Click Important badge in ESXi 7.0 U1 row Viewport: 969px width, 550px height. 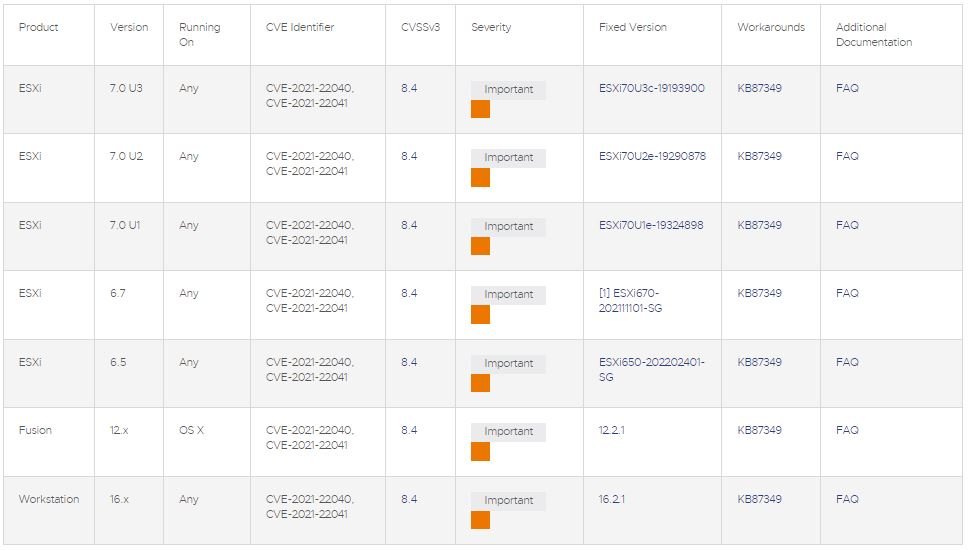pos(508,227)
